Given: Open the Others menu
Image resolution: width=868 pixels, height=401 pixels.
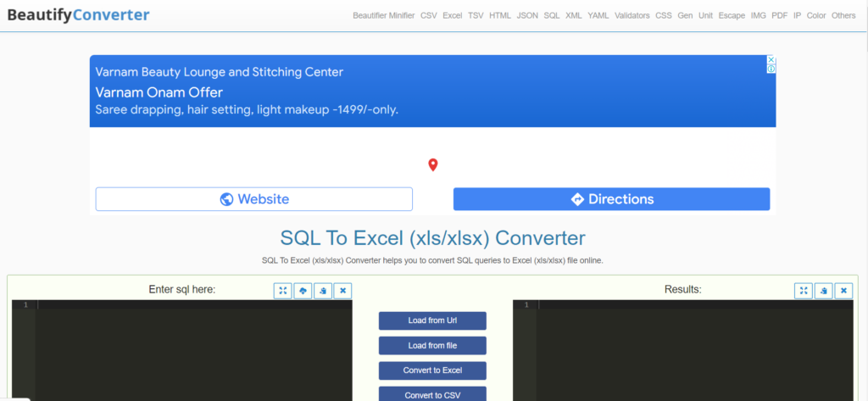Looking at the screenshot, I should (x=843, y=15).
